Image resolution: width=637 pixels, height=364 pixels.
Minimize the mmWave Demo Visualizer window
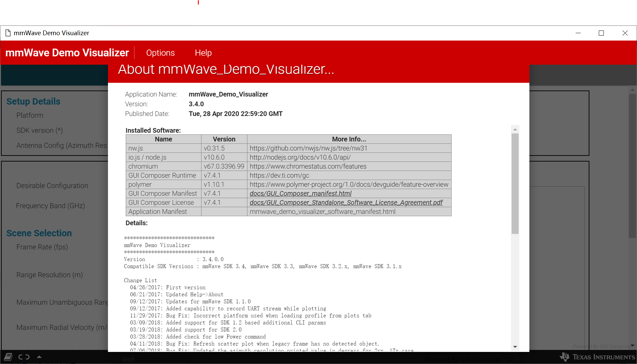(578, 33)
